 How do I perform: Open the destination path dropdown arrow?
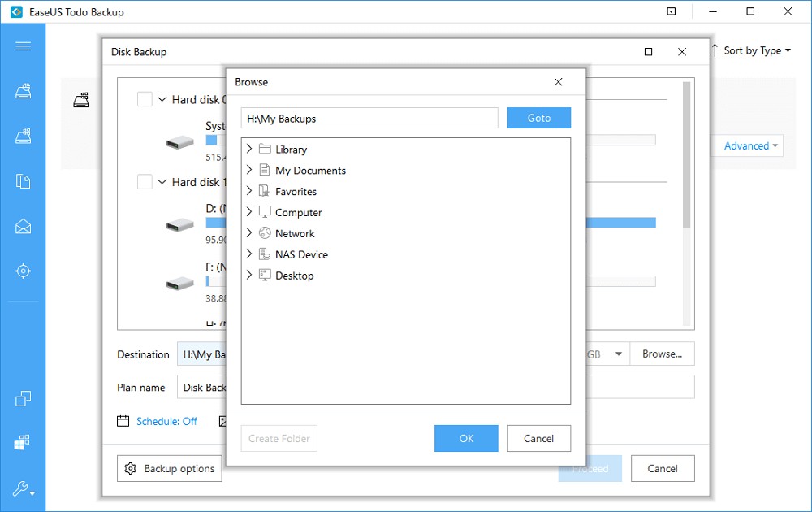click(618, 354)
